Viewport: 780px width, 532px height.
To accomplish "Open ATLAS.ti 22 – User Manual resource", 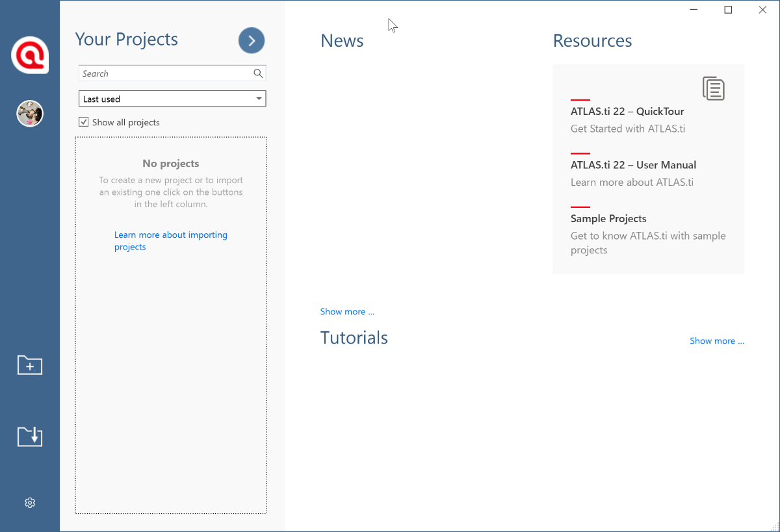I will click(633, 165).
